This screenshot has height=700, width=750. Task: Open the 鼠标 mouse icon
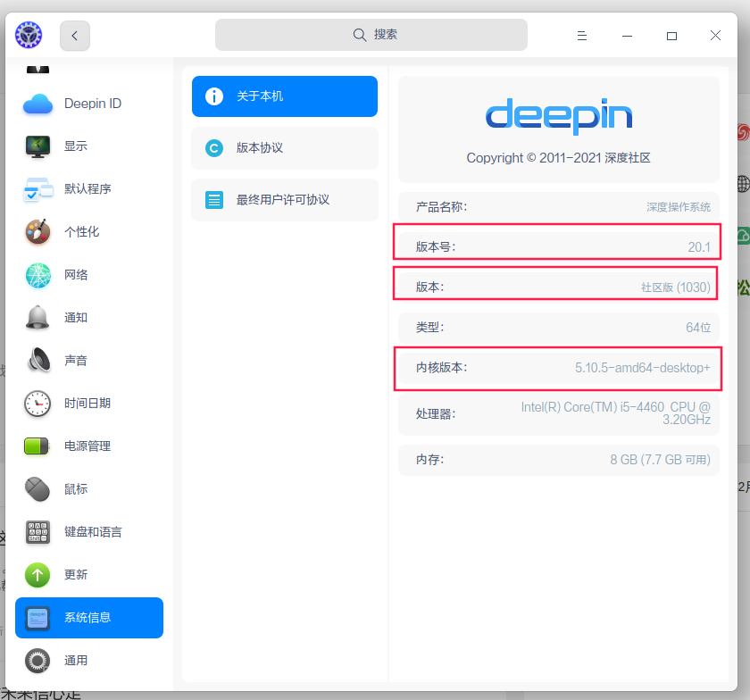click(x=37, y=489)
